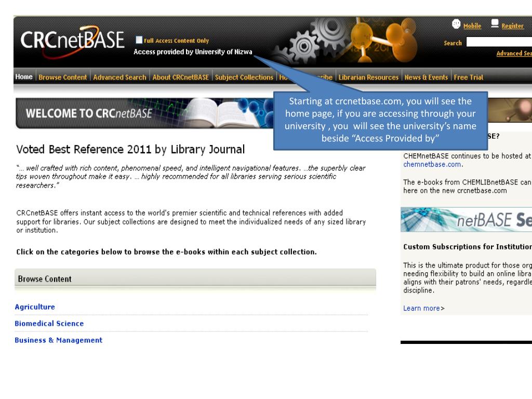Click the Search input field
This screenshot has width=532, height=399.
499,42
